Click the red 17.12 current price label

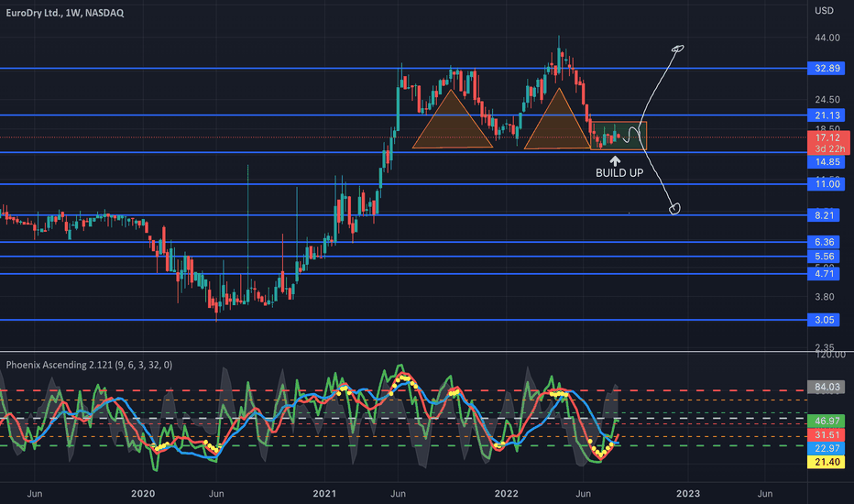click(x=827, y=137)
